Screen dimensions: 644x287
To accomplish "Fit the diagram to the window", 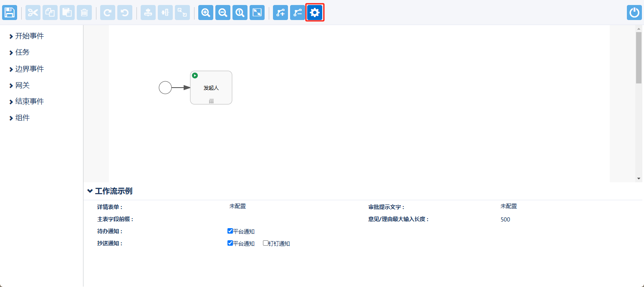I will tap(257, 13).
